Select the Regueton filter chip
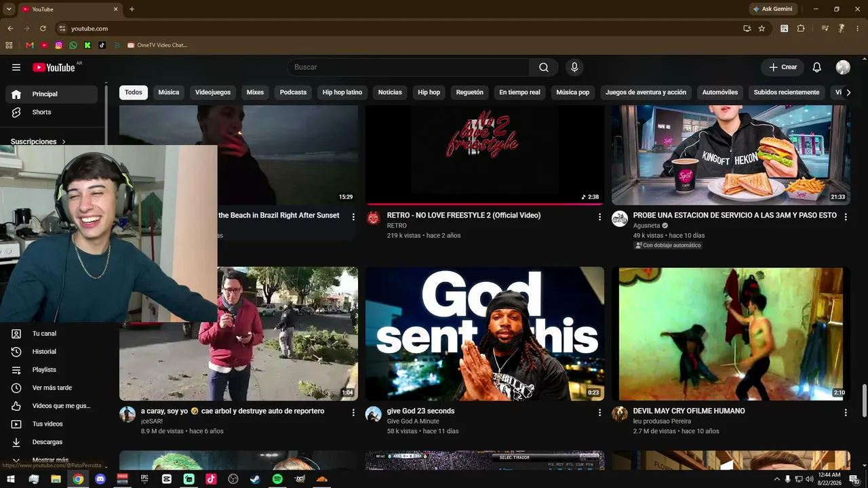This screenshot has width=868, height=488. click(x=470, y=92)
